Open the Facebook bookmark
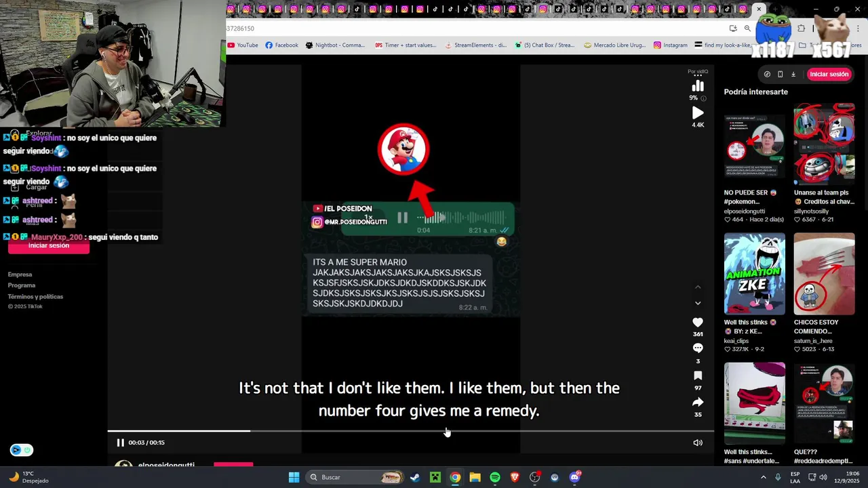The image size is (868, 488). pyautogui.click(x=281, y=45)
